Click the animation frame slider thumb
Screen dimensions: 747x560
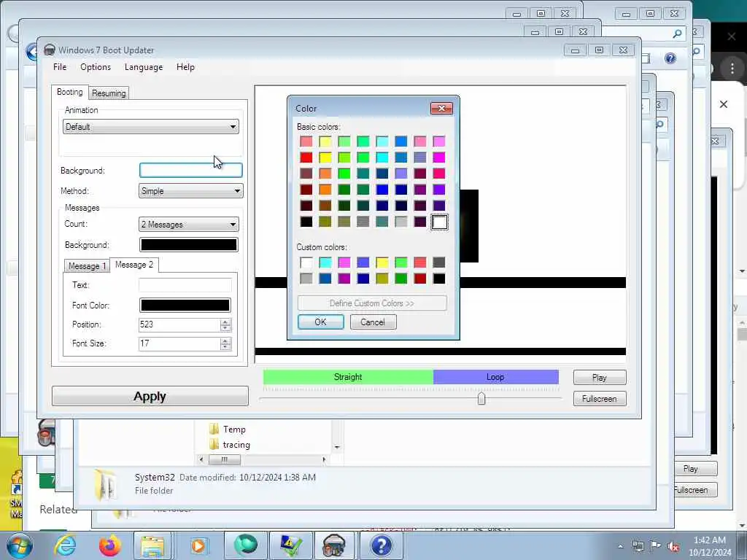coord(481,398)
